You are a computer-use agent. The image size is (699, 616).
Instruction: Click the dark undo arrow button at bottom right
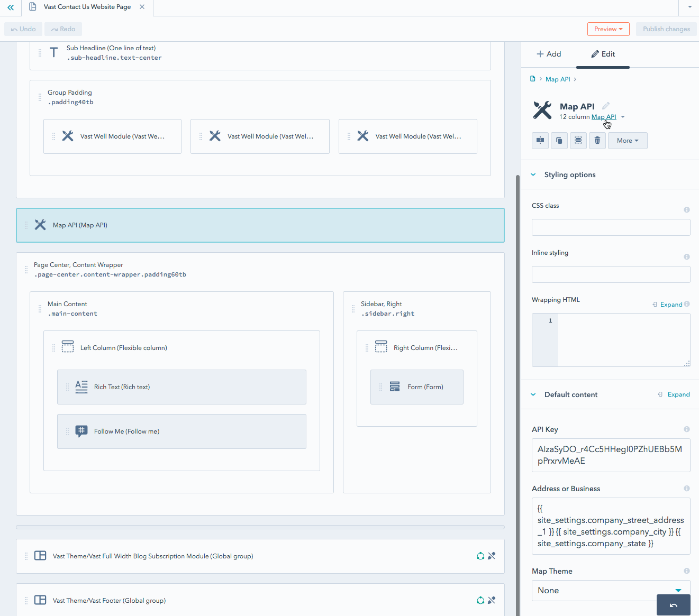click(x=673, y=605)
